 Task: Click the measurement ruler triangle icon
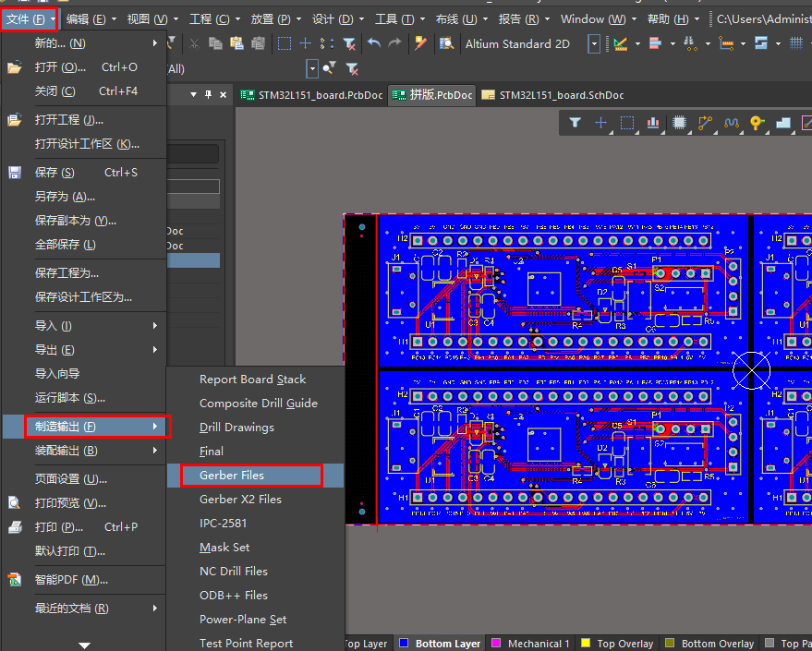tap(621, 44)
